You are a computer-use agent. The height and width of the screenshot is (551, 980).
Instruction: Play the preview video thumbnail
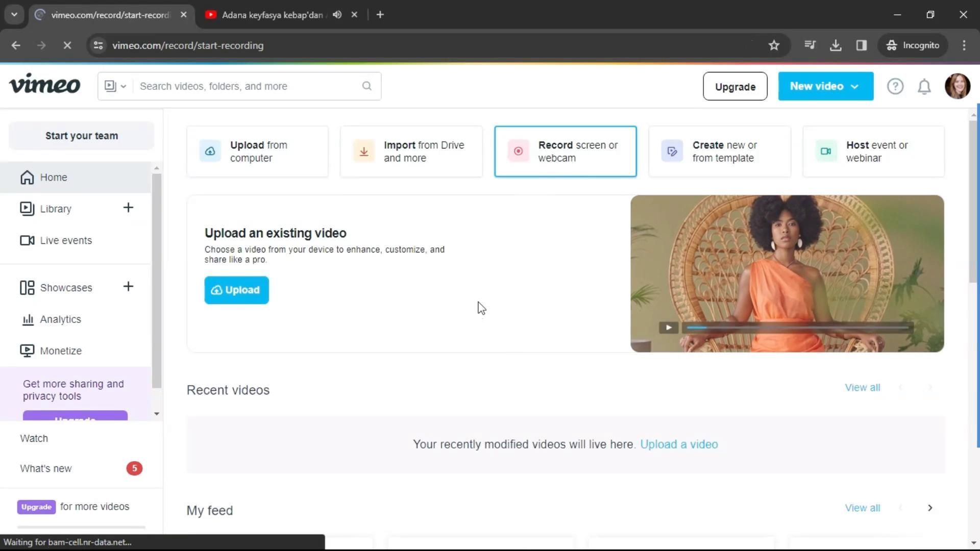[668, 328]
